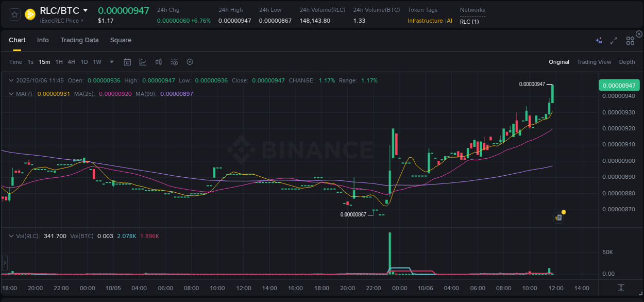Switch to the 1H timeframe
The width and height of the screenshot is (644, 302).
tap(59, 62)
